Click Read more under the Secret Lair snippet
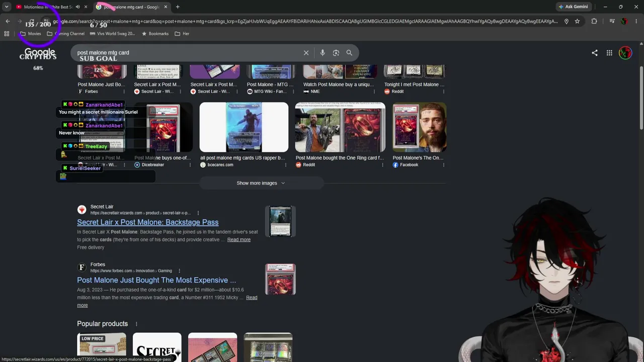 point(239,240)
